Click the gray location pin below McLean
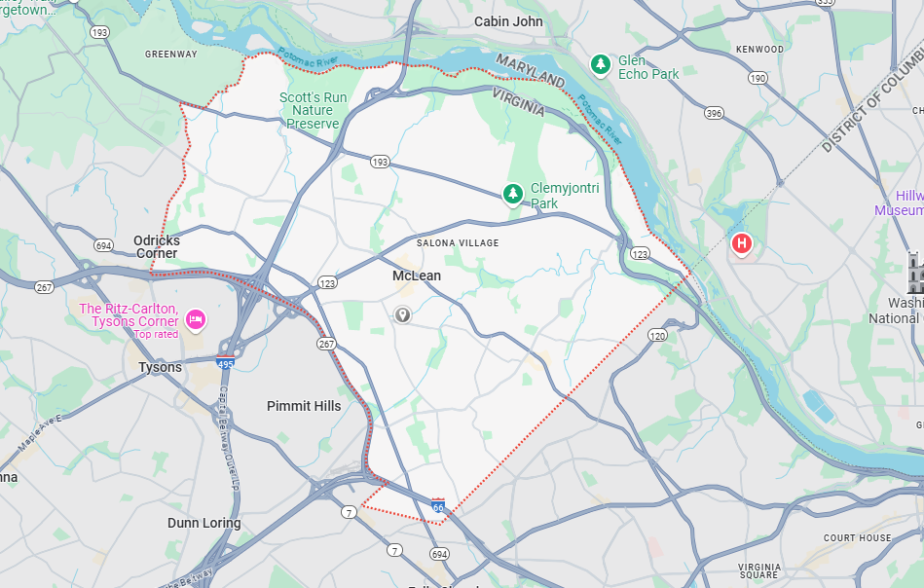 [x=402, y=314]
